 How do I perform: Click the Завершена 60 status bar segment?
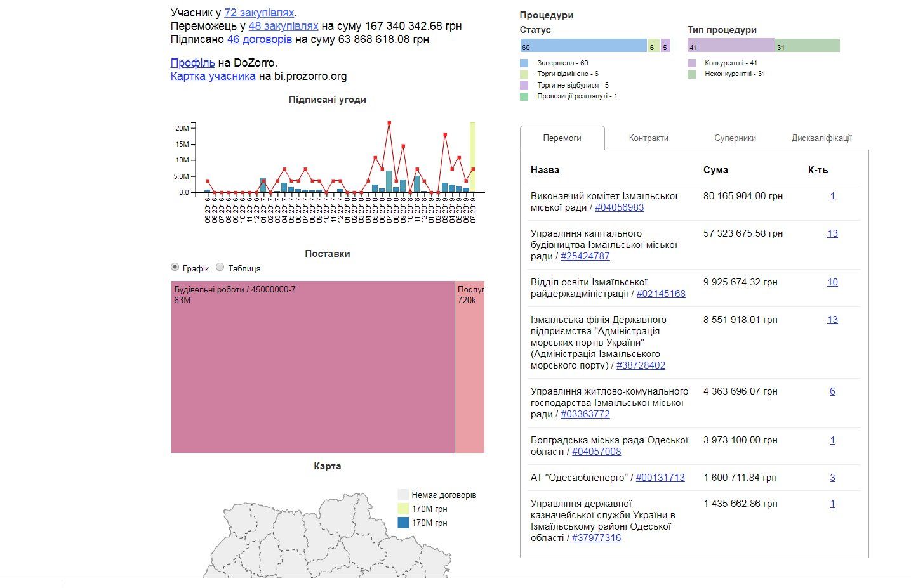583,46
